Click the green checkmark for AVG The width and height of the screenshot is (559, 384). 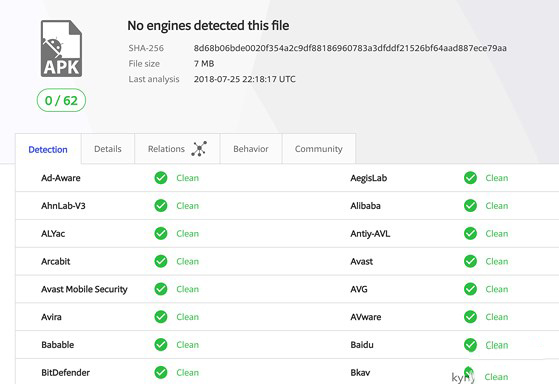click(470, 289)
